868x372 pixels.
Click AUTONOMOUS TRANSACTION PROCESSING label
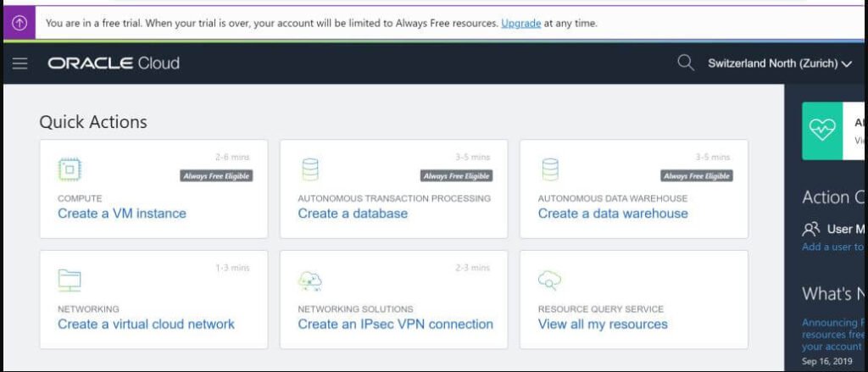(394, 198)
